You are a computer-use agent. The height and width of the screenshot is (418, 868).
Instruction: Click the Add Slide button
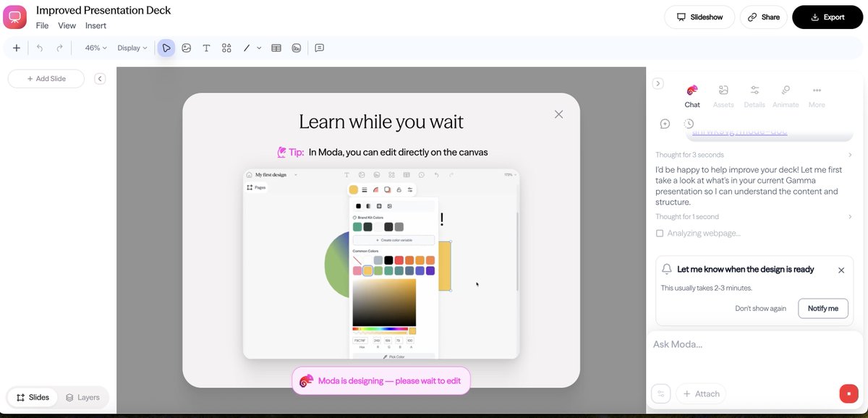46,79
